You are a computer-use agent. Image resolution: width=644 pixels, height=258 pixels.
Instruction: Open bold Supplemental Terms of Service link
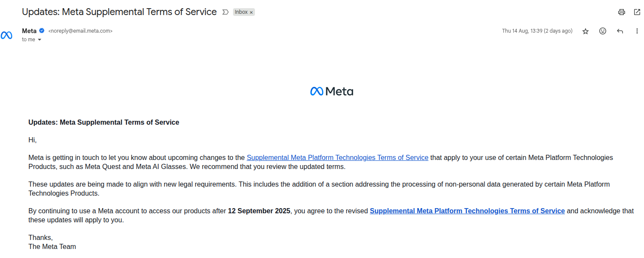(467, 211)
